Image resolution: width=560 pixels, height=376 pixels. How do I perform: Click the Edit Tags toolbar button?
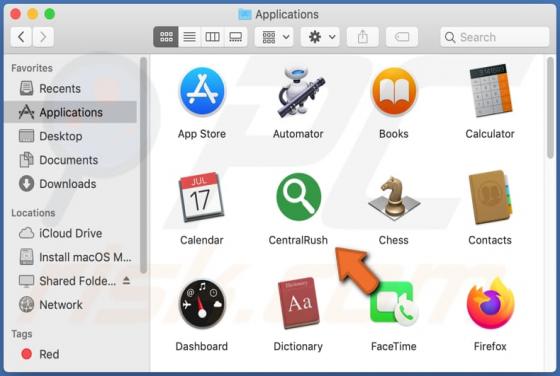click(x=402, y=37)
